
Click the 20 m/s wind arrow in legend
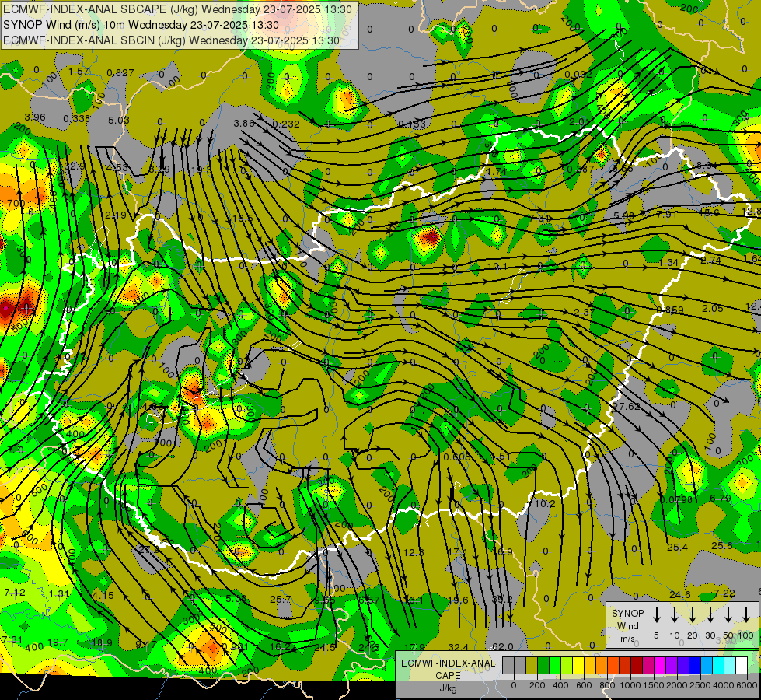[x=692, y=615]
